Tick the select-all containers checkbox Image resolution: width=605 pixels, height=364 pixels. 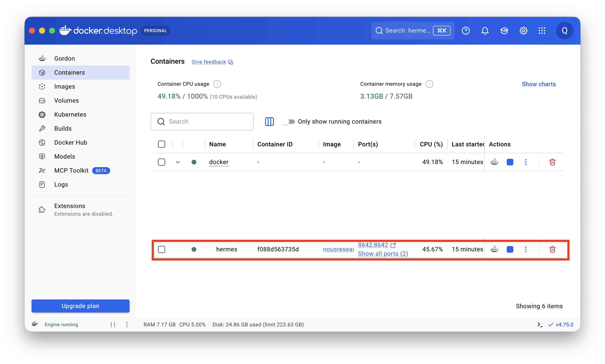[161, 144]
